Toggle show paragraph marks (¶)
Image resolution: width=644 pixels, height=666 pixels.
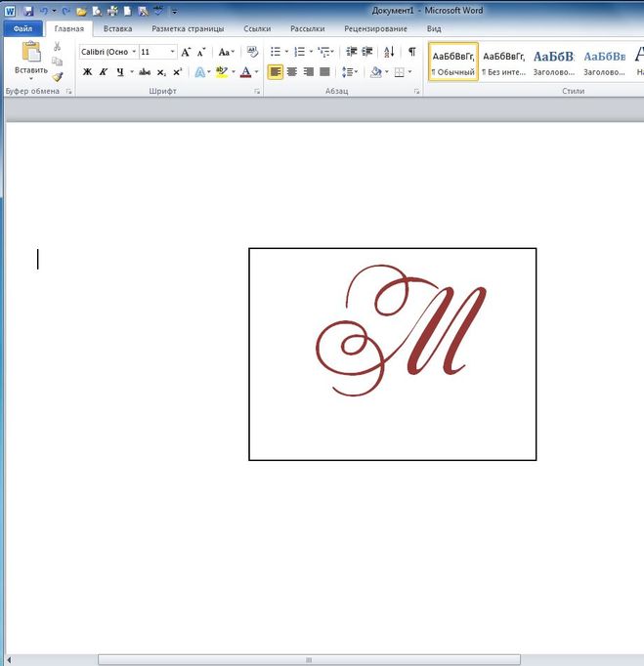coord(411,52)
